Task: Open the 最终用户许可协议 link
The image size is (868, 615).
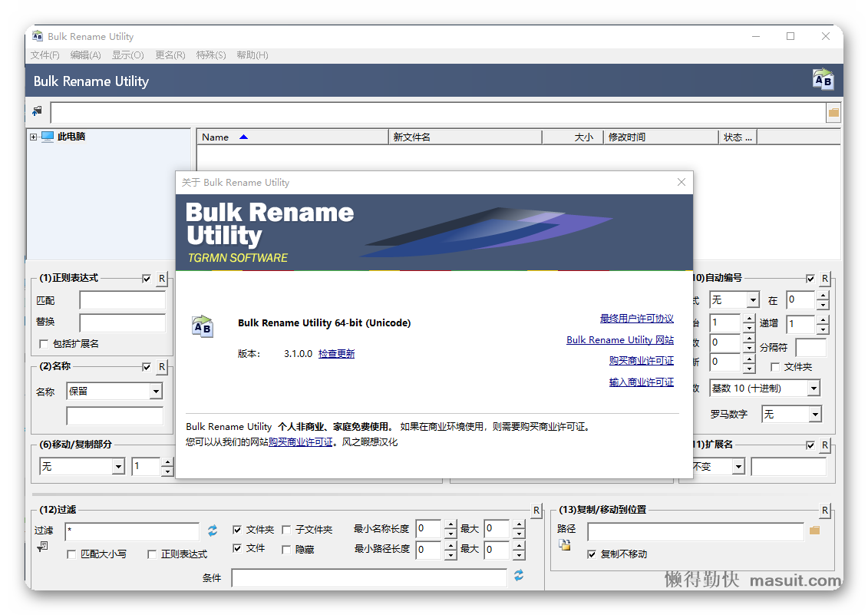Action: 636,318
